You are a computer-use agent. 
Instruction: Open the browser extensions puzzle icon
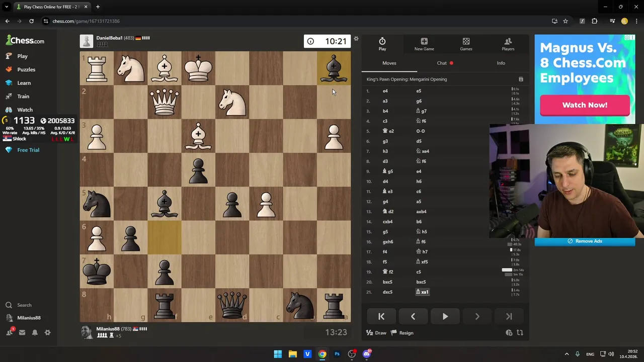point(595,21)
